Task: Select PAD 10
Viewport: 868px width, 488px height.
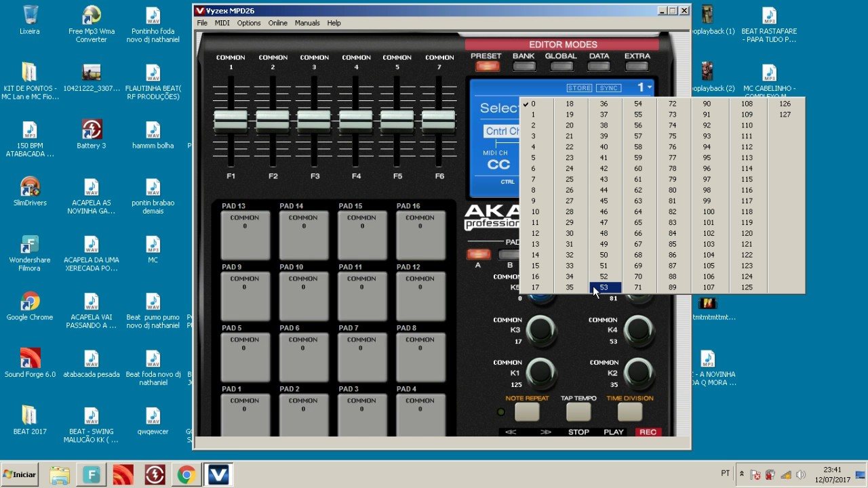Action: (303, 296)
